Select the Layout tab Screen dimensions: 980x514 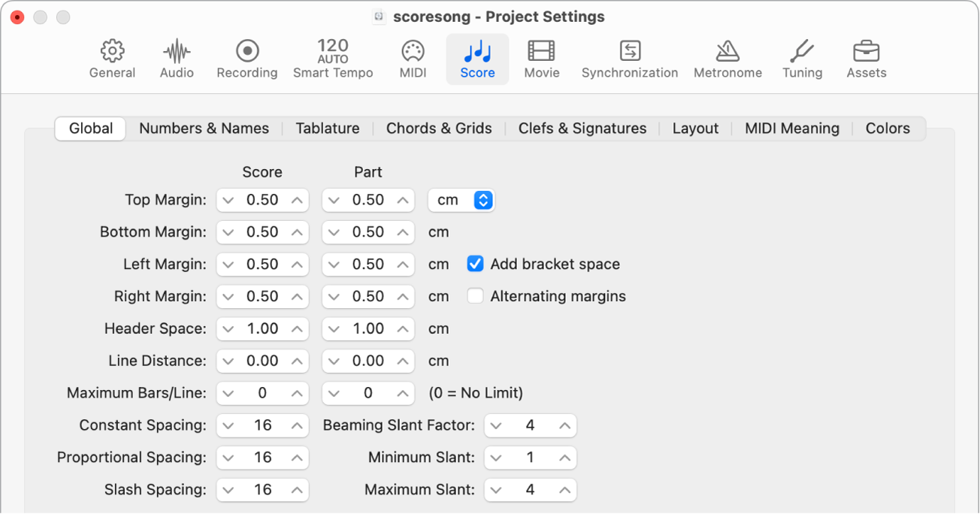[x=695, y=128]
